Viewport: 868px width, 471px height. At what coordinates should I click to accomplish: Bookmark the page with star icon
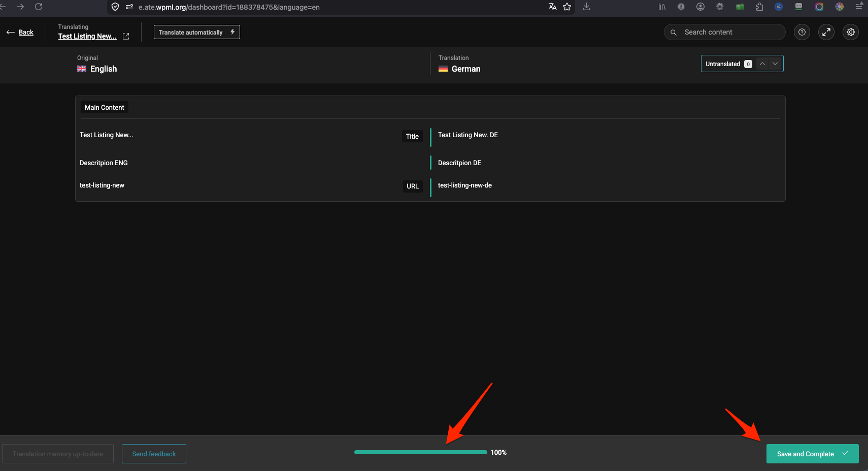tap(567, 7)
